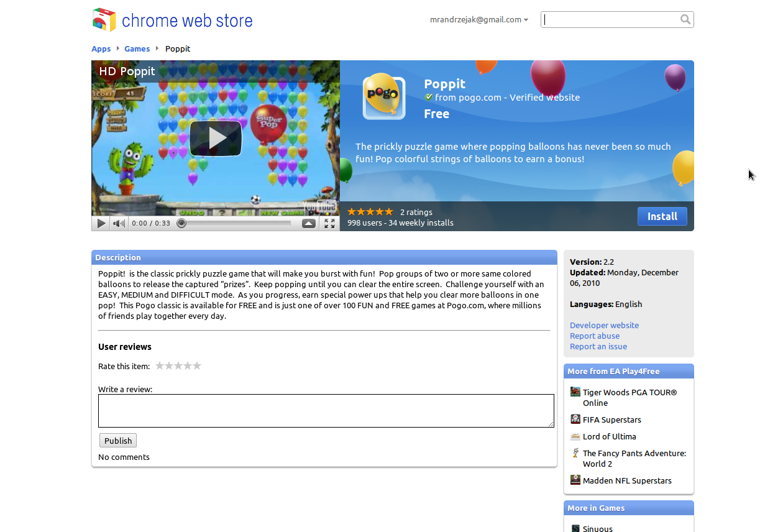Viewport: 783px width, 532px height.
Task: Open the FIFA Superstars link
Action: pyautogui.click(x=612, y=420)
